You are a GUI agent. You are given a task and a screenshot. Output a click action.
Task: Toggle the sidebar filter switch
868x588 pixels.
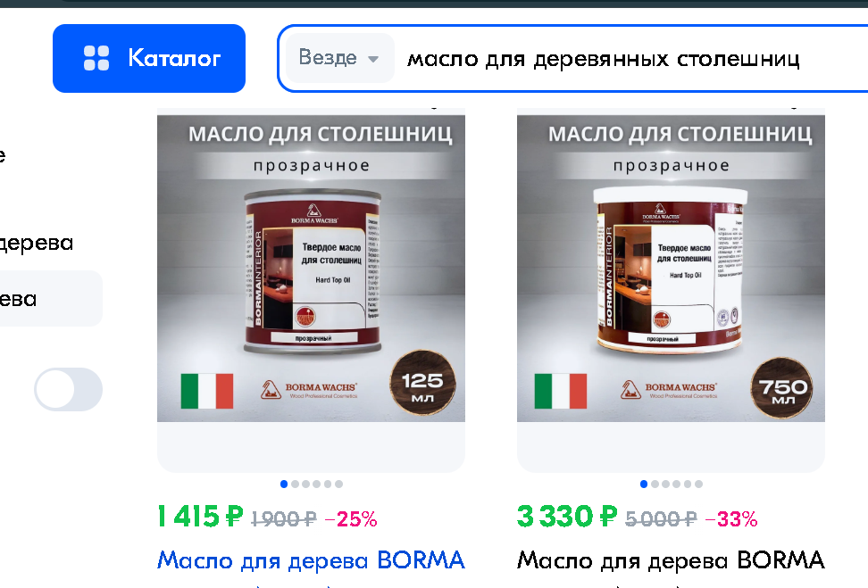68,389
